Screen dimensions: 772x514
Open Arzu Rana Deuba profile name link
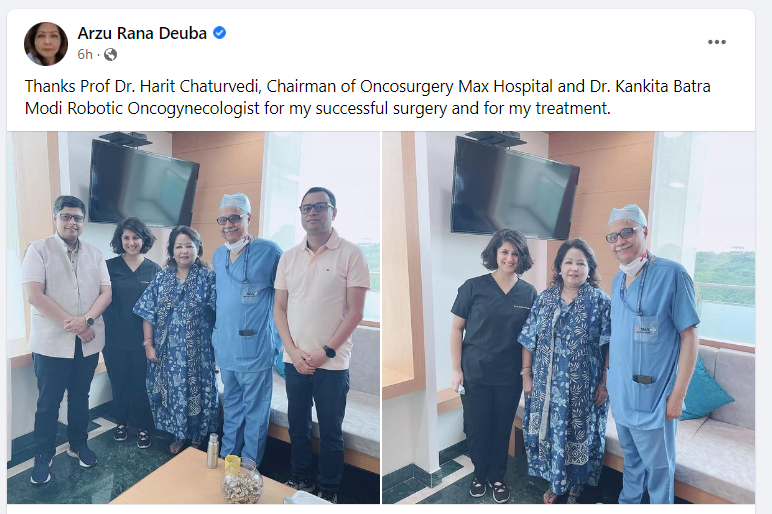(142, 33)
